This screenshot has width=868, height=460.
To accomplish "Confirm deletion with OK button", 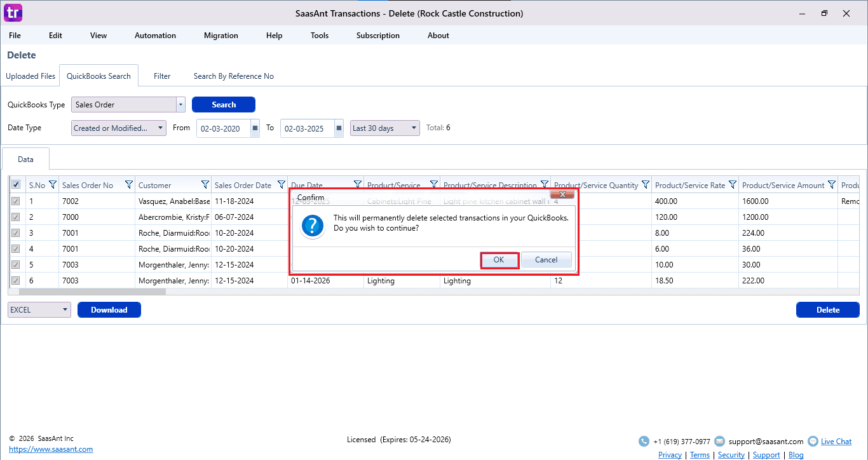I will coord(499,260).
